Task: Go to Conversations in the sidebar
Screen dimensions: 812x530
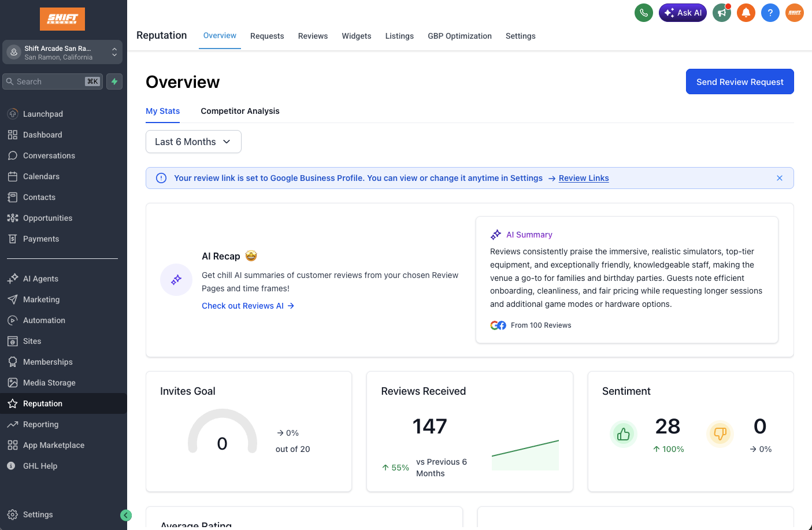Action: coord(49,155)
